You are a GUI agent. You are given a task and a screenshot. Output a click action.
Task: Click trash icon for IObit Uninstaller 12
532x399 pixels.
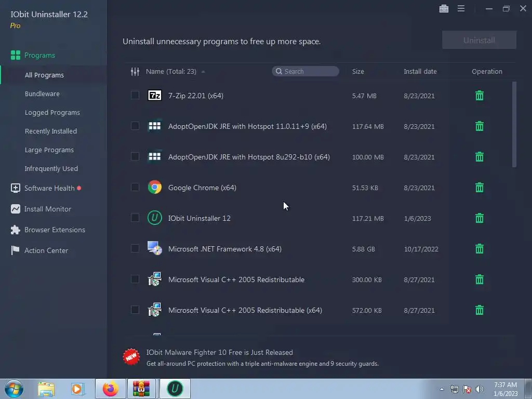tap(479, 218)
